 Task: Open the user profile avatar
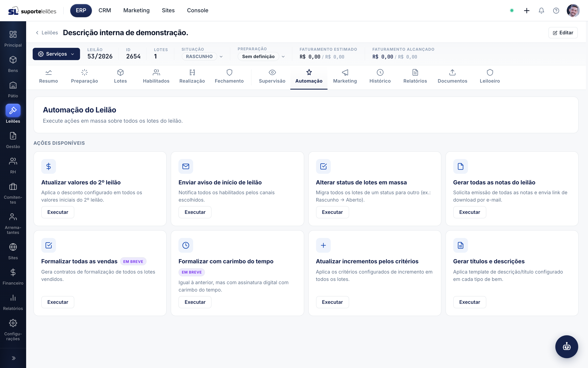coord(573,10)
